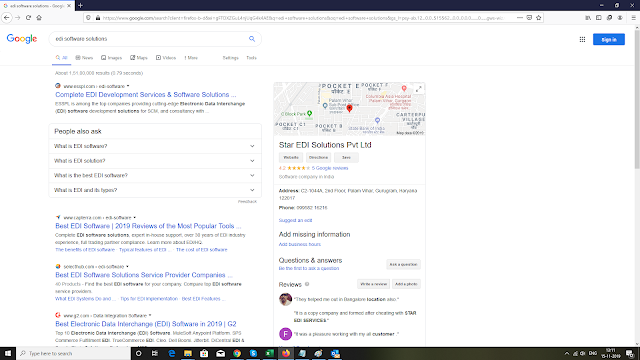Expand 'What is EDI solution?' question
This screenshot has width=640, height=360.
[155, 161]
